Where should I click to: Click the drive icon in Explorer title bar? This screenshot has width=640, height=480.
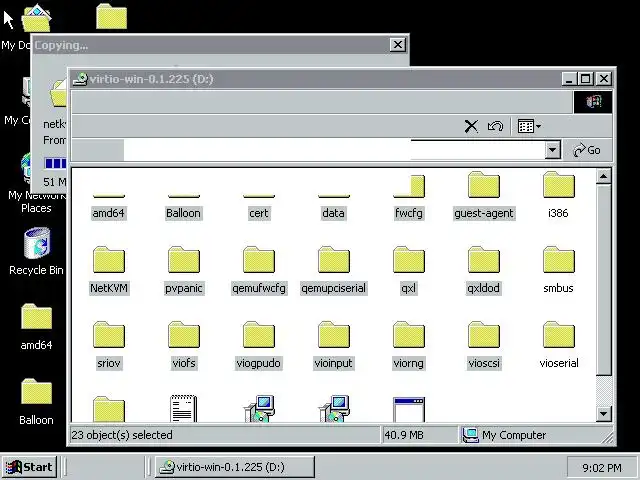click(80, 79)
